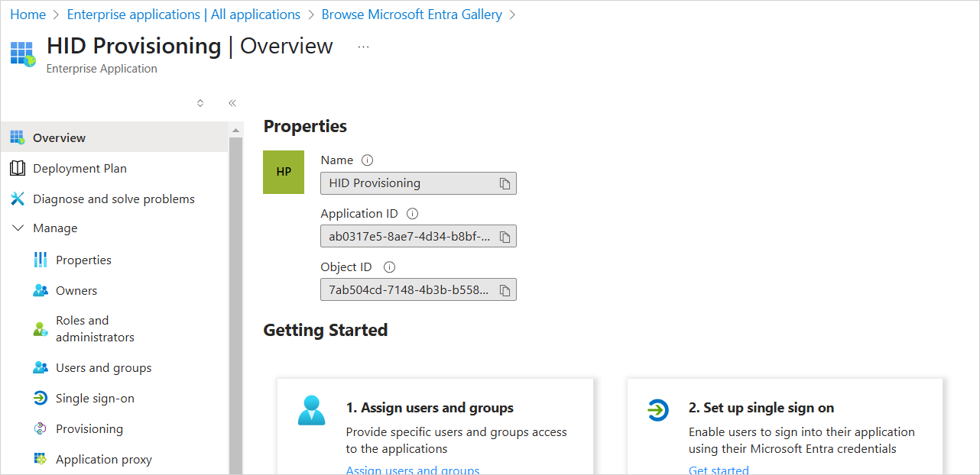Open Diagnose and solve problems page
The height and width of the screenshot is (475, 980).
(115, 199)
